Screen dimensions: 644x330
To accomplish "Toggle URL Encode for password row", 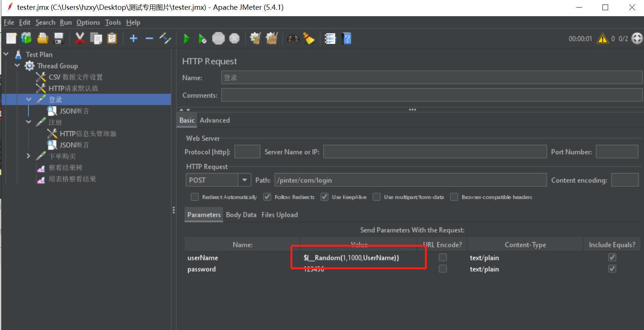I will coord(443,269).
